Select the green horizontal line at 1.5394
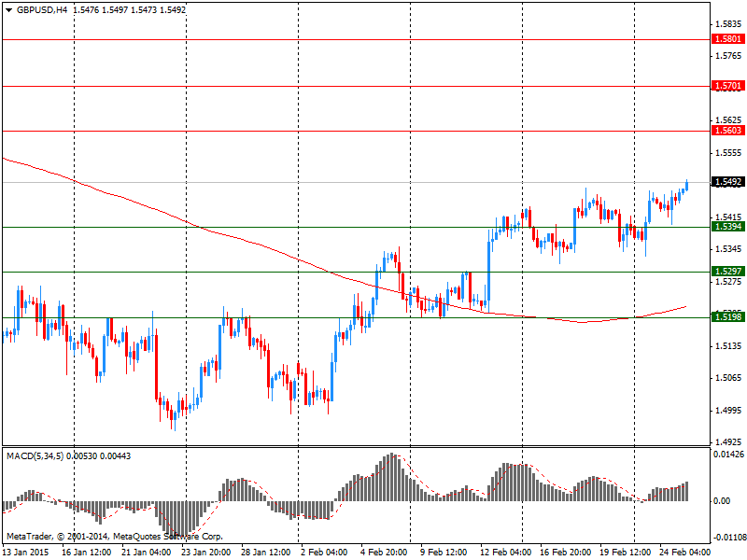This screenshot has height=560, width=747. (x=356, y=227)
